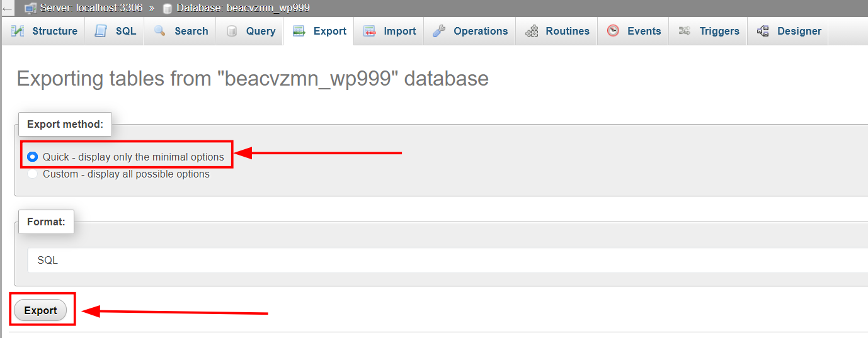
Task: Click the Query tab icon
Action: pos(232,31)
